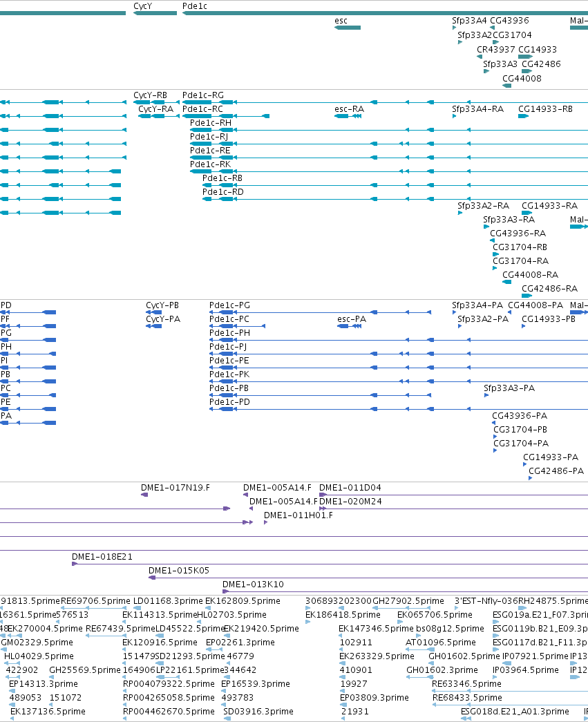Select transcript Pde1c-RC
Viewport: 588px width, 722px height.
(202, 109)
